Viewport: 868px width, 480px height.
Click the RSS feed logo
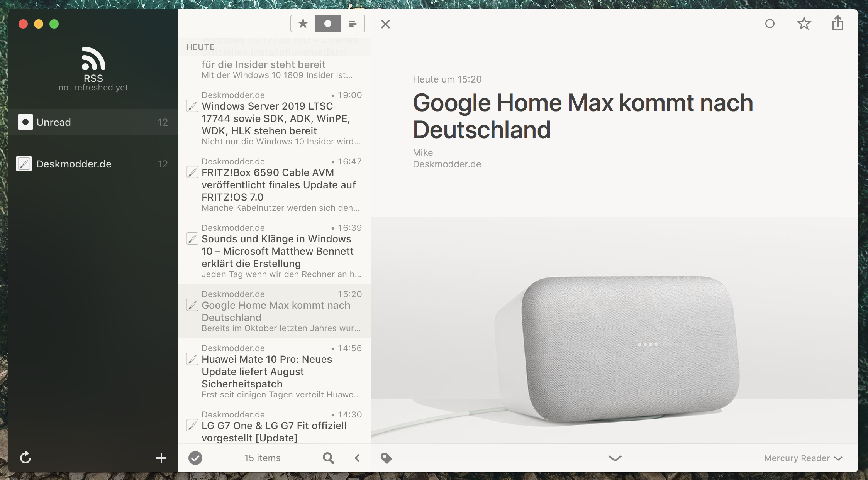coord(93,59)
